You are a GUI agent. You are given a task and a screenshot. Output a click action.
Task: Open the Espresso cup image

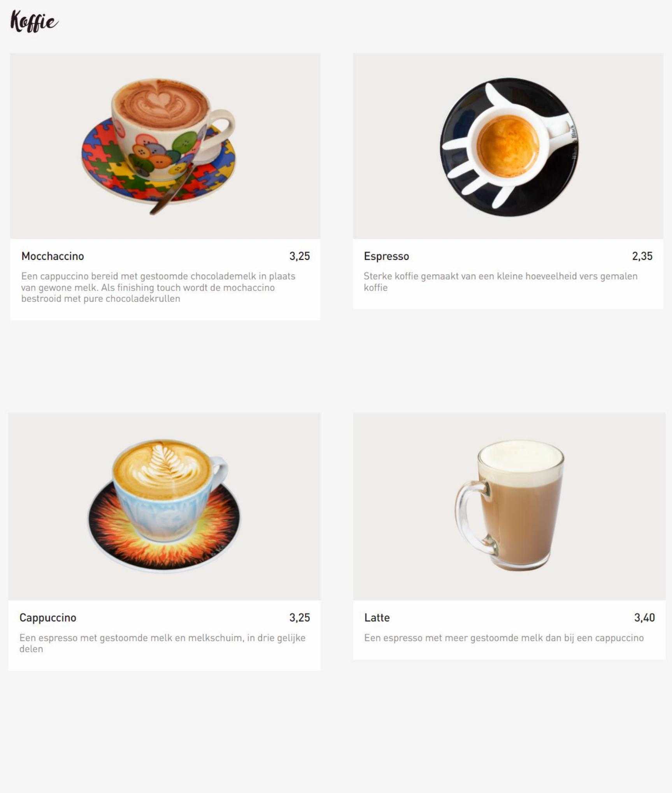(508, 146)
